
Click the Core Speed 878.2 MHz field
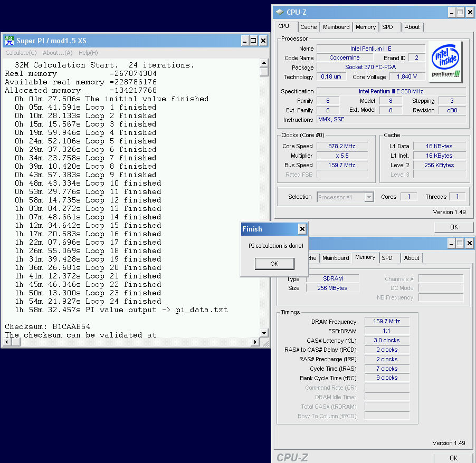[342, 146]
